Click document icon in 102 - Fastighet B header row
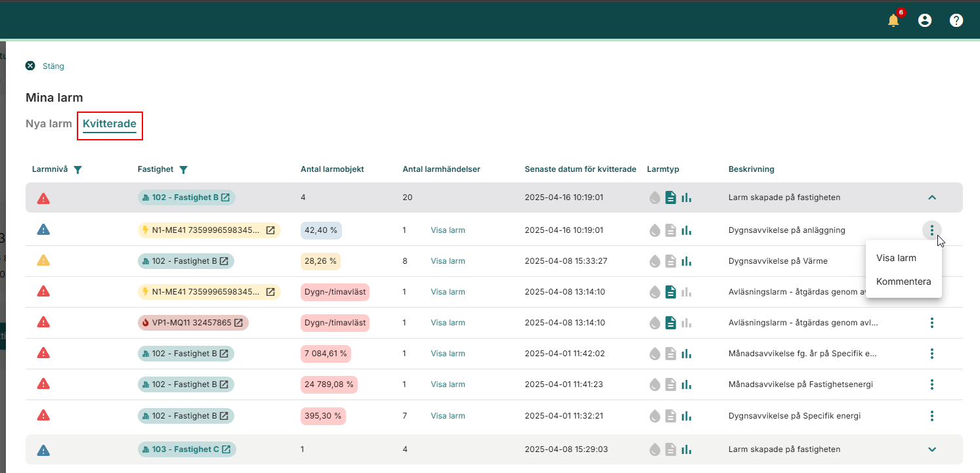 click(x=670, y=197)
